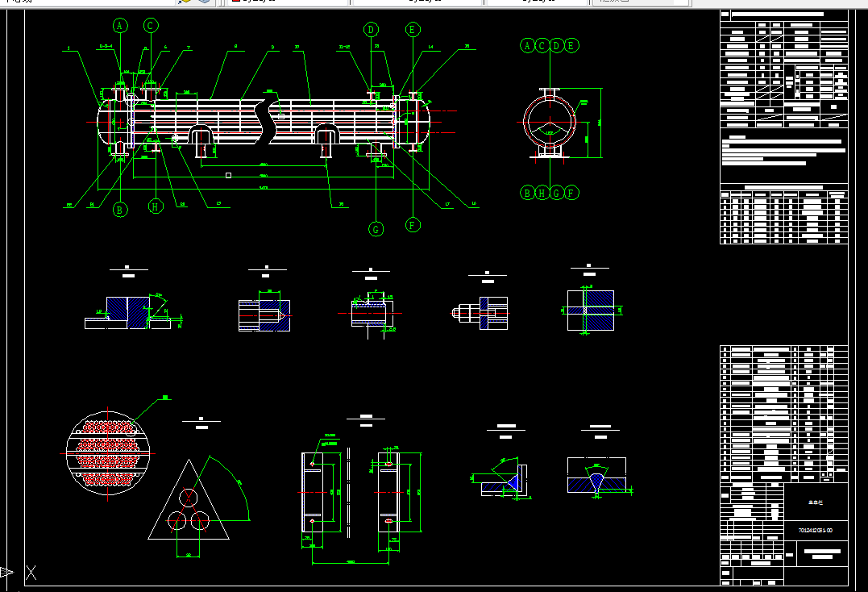Click balloon C above the end view

point(542,45)
